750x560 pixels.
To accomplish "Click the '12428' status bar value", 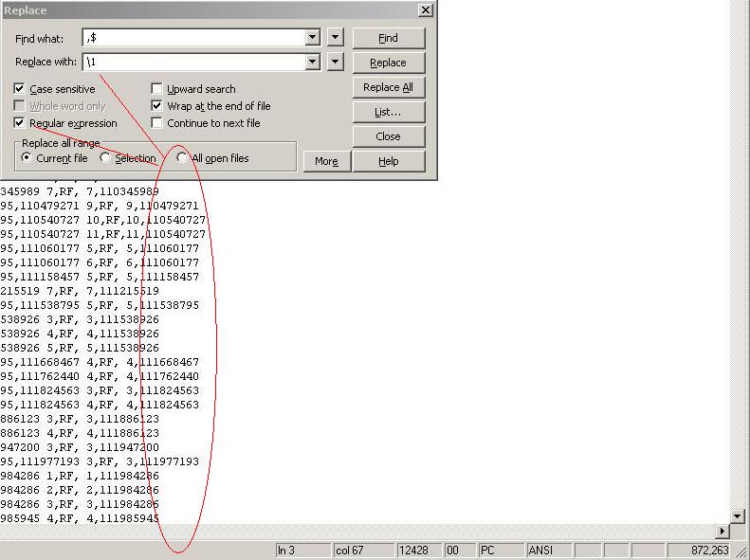I will (x=419, y=551).
